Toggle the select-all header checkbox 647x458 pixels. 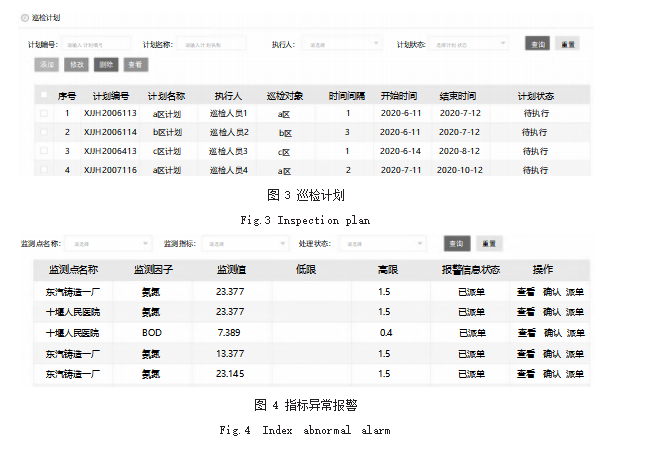tap(44, 96)
